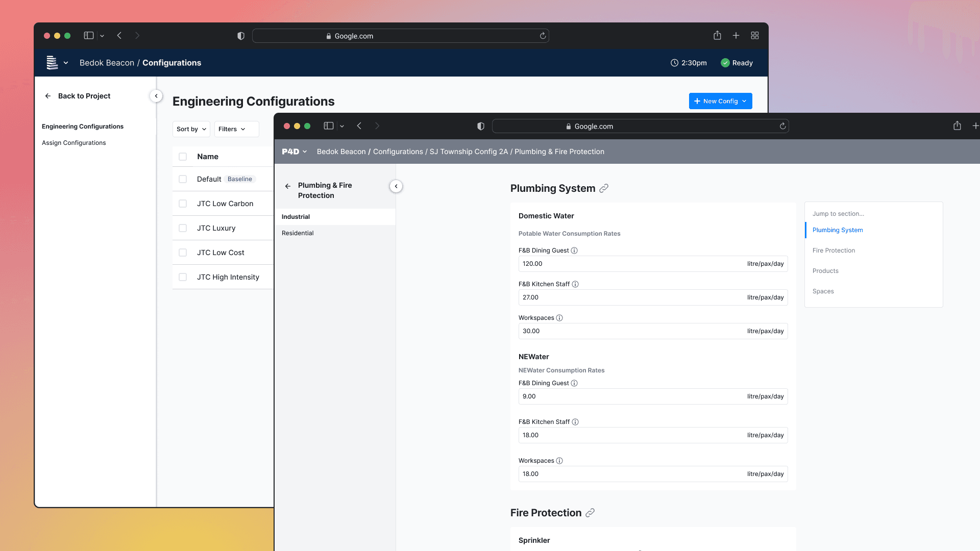The width and height of the screenshot is (980, 551).
Task: Open the P4D dropdown menu
Action: click(x=294, y=152)
